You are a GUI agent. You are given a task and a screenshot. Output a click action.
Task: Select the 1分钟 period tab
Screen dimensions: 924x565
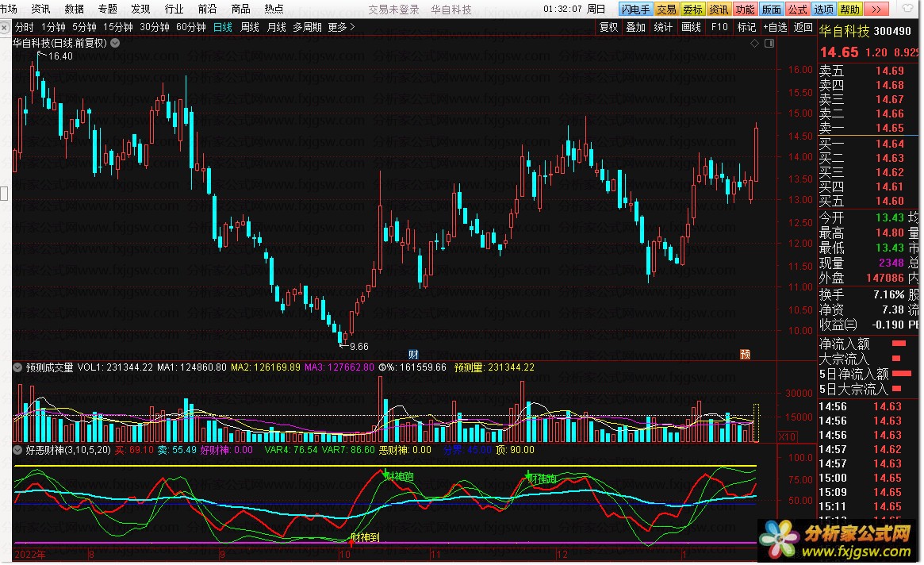(53, 27)
